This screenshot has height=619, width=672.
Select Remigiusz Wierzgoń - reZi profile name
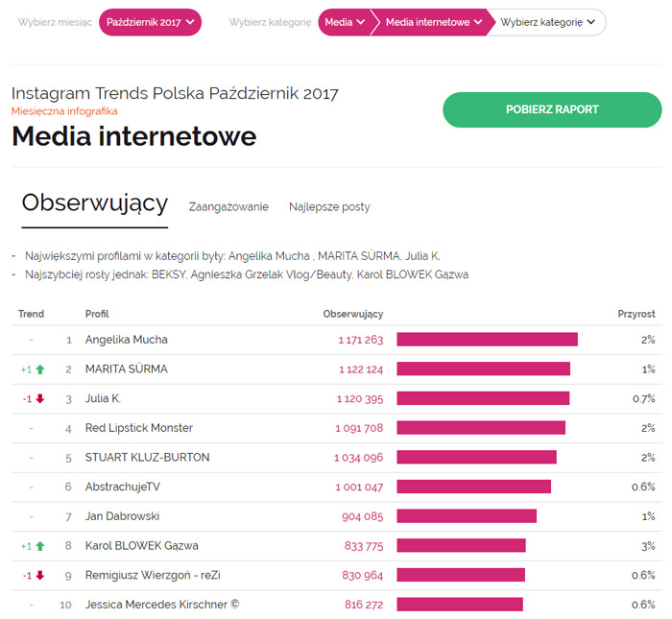[153, 575]
